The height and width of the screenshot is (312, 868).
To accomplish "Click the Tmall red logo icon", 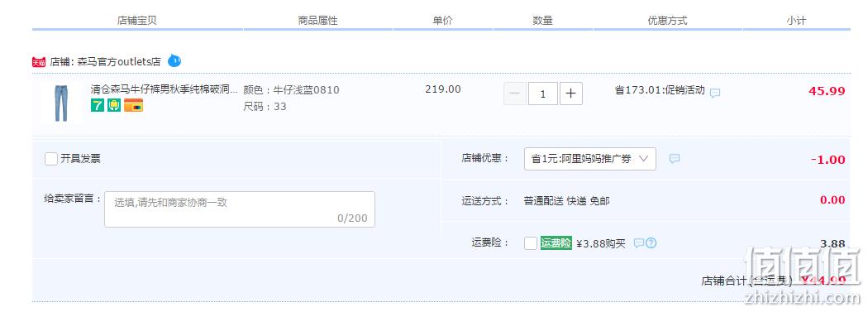I will click(x=38, y=62).
